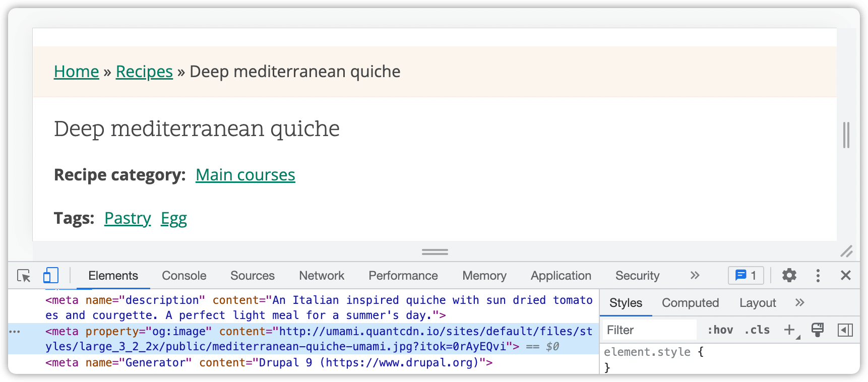Open the Pastry tag link
868x382 pixels.
click(128, 218)
